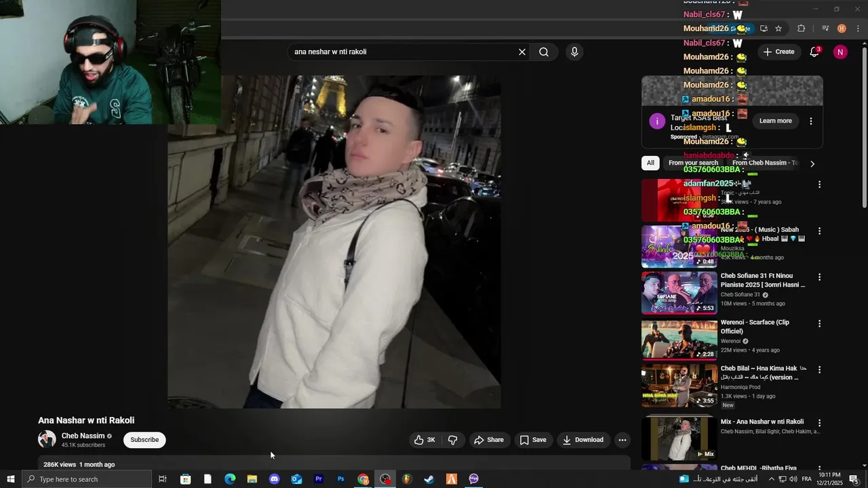
Task: Click the main video player image
Action: pos(334,242)
